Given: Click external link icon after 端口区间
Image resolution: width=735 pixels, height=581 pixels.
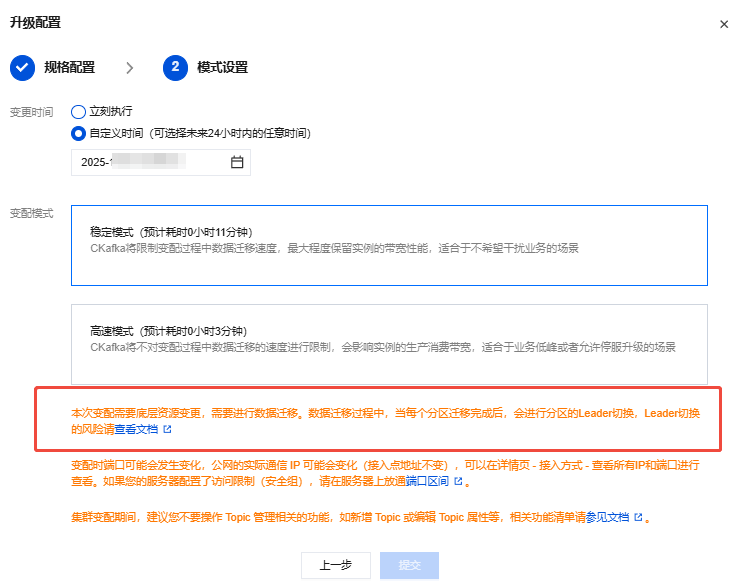Looking at the screenshot, I should tap(458, 481).
